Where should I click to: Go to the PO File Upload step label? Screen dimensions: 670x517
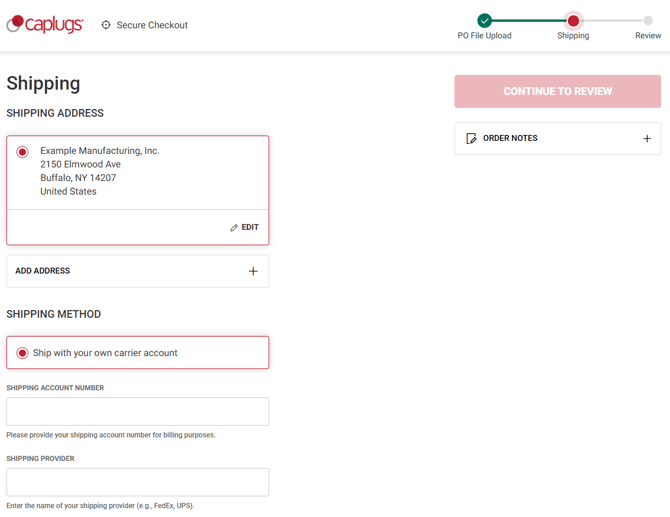(x=484, y=36)
